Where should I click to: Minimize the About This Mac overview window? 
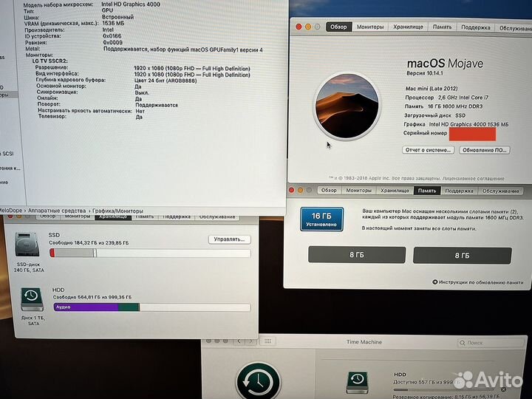[x=308, y=27]
